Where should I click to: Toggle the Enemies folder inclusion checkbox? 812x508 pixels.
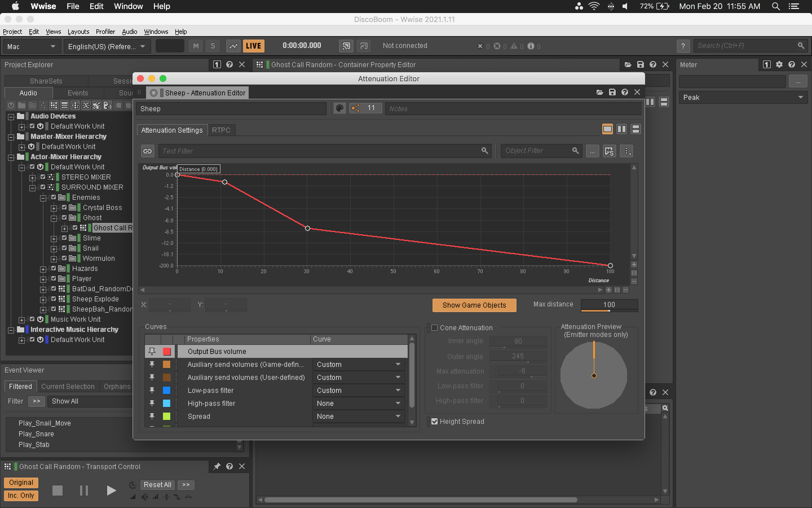[54, 197]
